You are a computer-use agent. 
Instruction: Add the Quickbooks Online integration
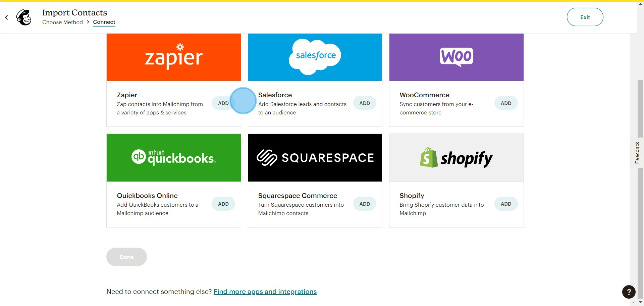(x=223, y=204)
